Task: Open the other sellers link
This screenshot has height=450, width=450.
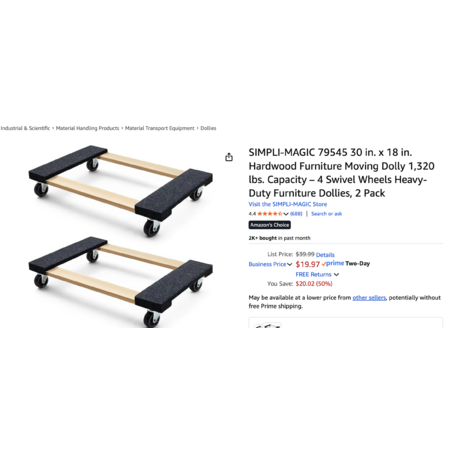Action: (x=369, y=297)
